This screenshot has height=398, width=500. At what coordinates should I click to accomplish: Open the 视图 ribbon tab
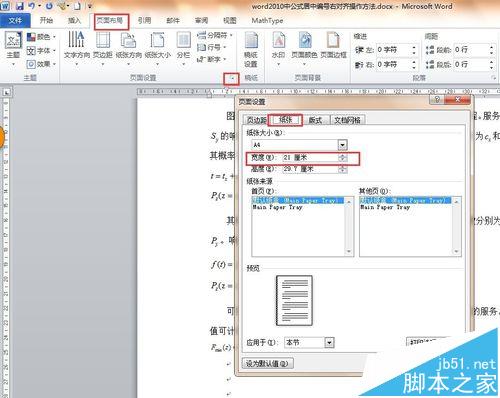coord(230,21)
